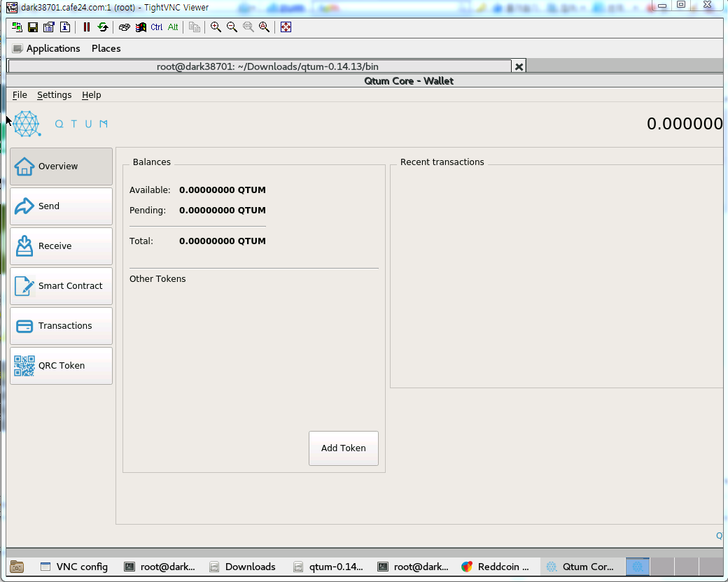
Task: Refresh the screen using the green arrows icon
Action: tap(103, 27)
